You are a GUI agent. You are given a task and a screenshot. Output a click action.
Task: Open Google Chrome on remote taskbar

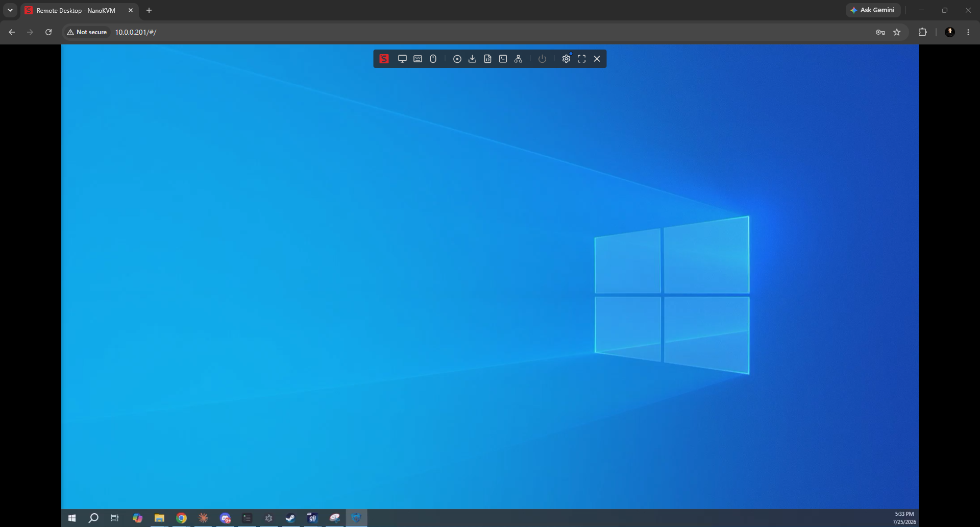point(181,518)
